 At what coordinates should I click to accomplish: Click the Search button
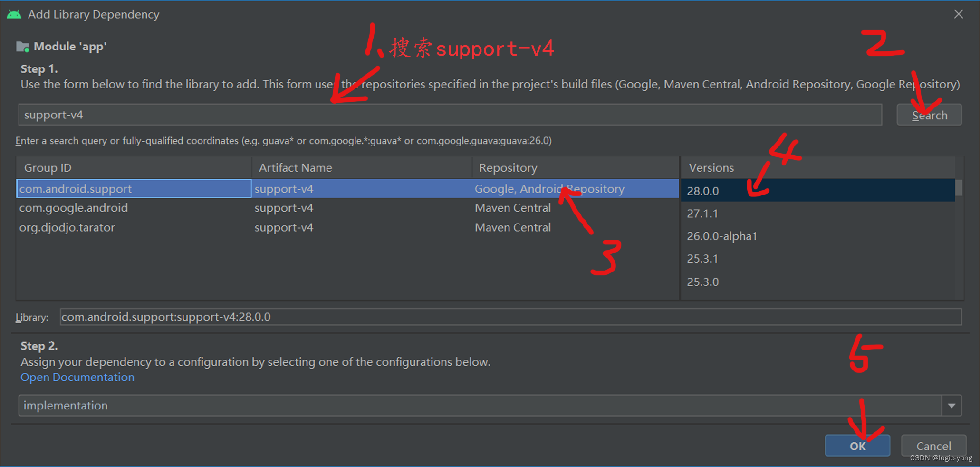929,115
